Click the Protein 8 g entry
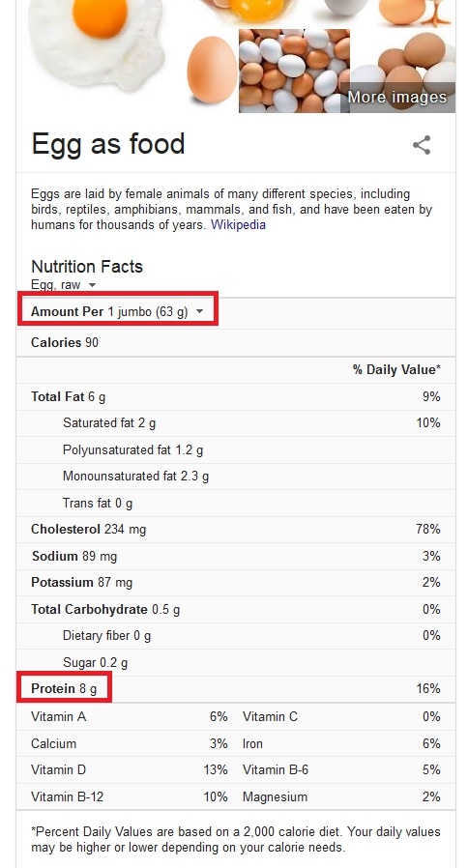Screen dimensions: 468x868 coord(64,688)
